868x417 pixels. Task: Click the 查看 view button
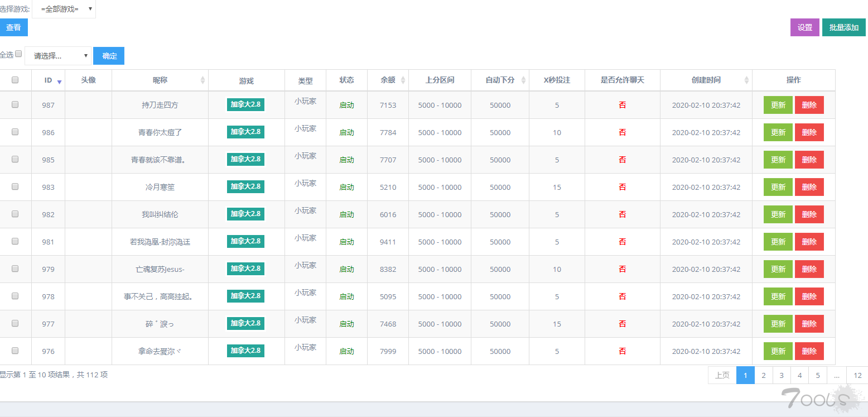[13, 27]
